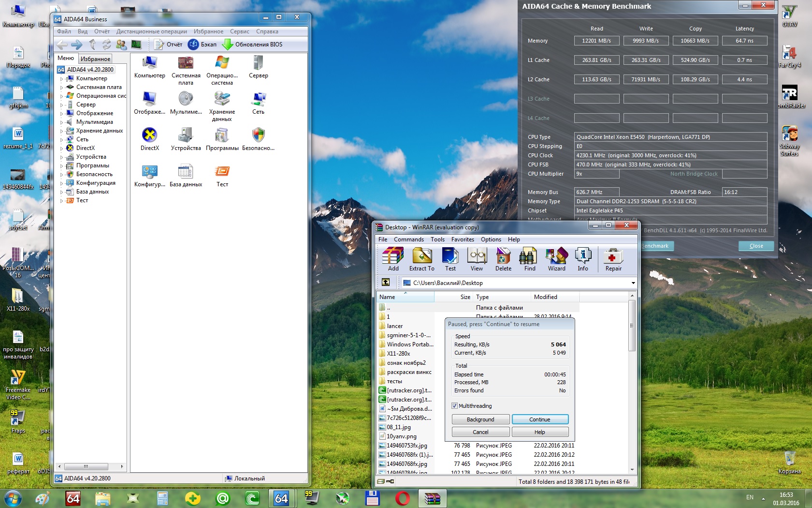Toggle the Multithreading checkbox
The image size is (812, 508).
454,406
